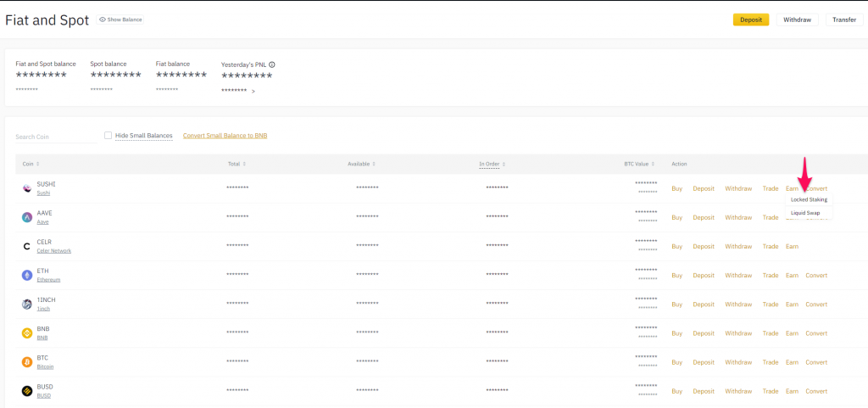The height and width of the screenshot is (408, 868).
Task: Click the BUSD coin logo icon
Action: 26,391
